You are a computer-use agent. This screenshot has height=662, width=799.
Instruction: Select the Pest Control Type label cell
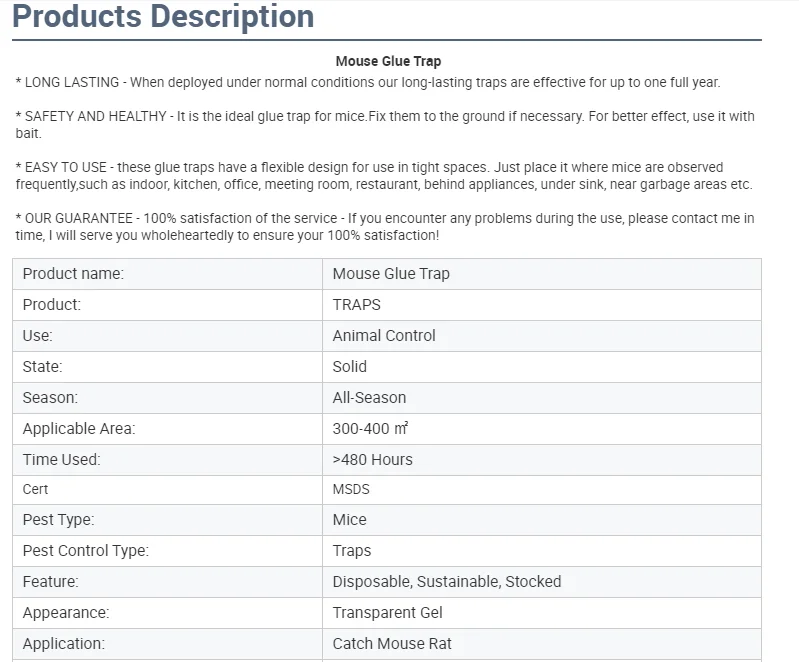tap(85, 551)
